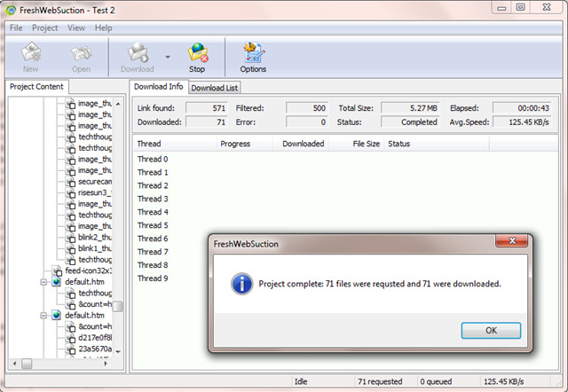Click the file icon beside blink1_thu

point(70,248)
